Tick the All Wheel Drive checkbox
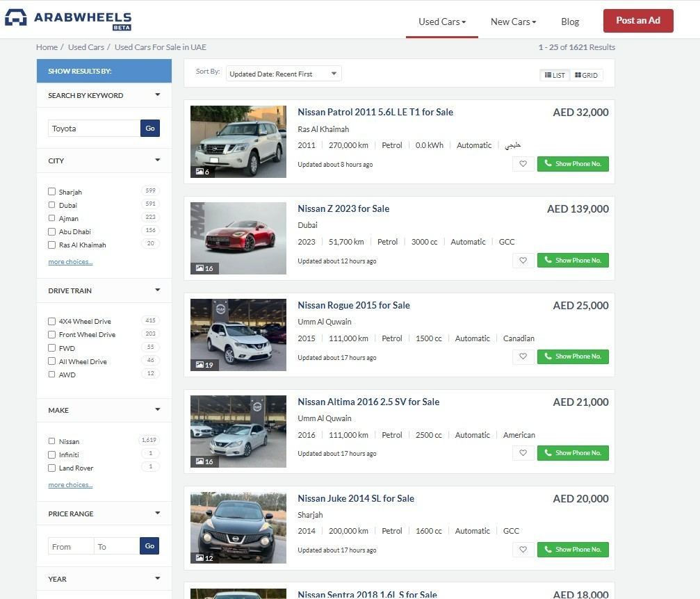 pyautogui.click(x=51, y=361)
